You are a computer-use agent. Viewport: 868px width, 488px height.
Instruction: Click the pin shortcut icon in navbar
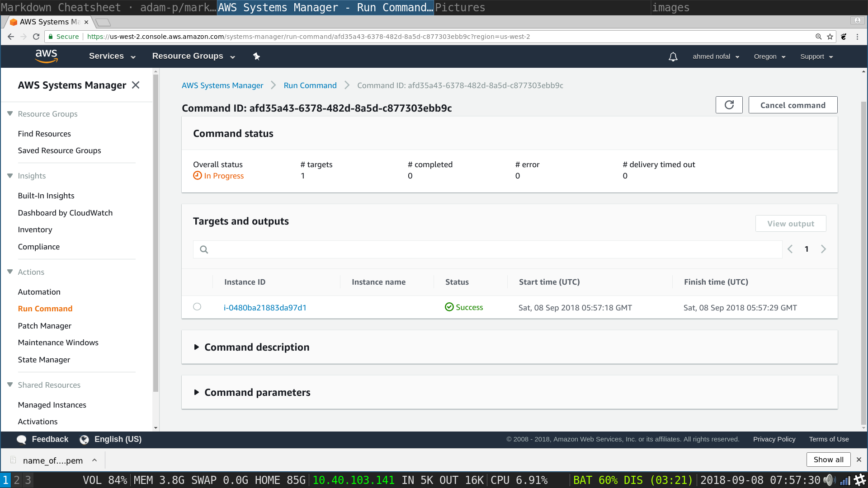click(256, 56)
